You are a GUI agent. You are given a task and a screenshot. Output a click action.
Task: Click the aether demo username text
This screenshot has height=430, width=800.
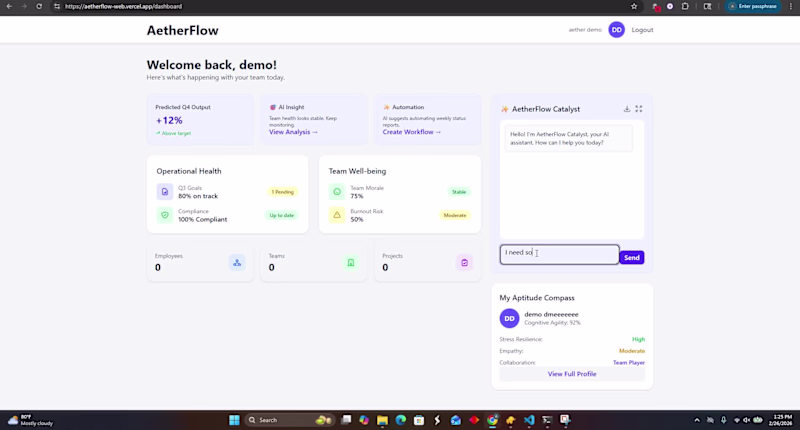tap(585, 30)
